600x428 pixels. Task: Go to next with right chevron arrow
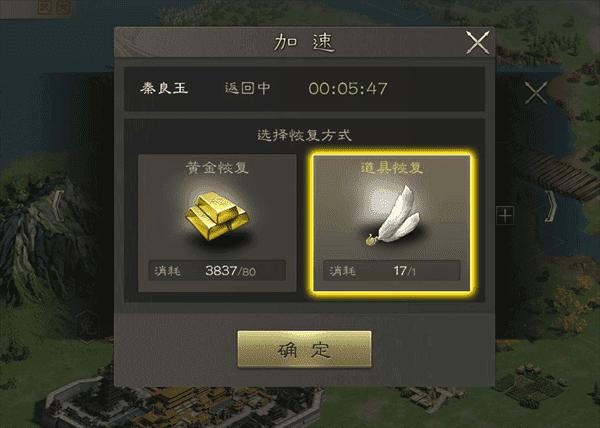click(551, 207)
